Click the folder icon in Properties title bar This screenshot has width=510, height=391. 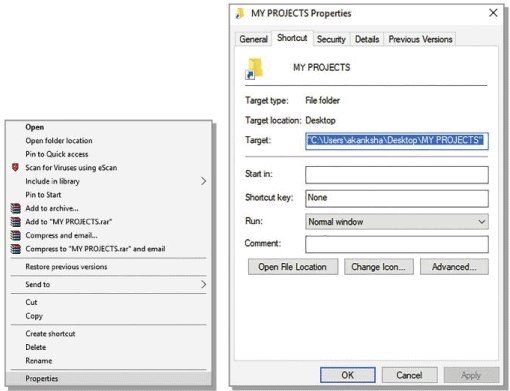tap(240, 14)
